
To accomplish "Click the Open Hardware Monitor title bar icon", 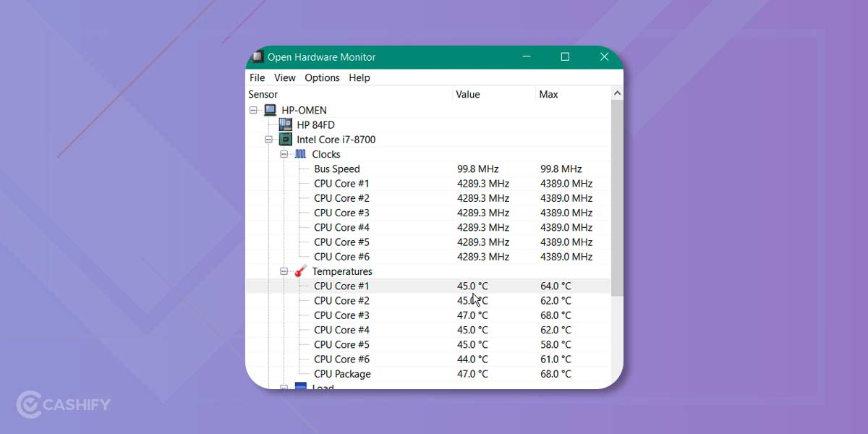I will tap(258, 56).
